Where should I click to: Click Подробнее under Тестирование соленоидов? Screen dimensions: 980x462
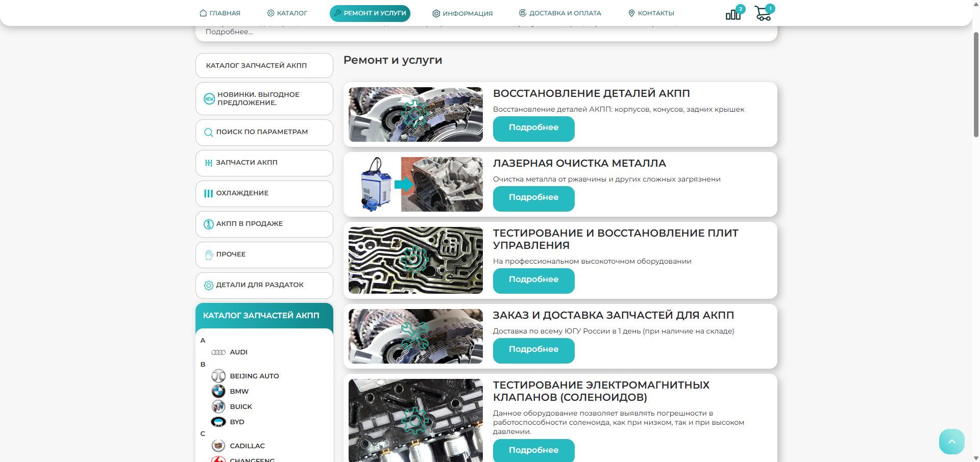point(534,451)
